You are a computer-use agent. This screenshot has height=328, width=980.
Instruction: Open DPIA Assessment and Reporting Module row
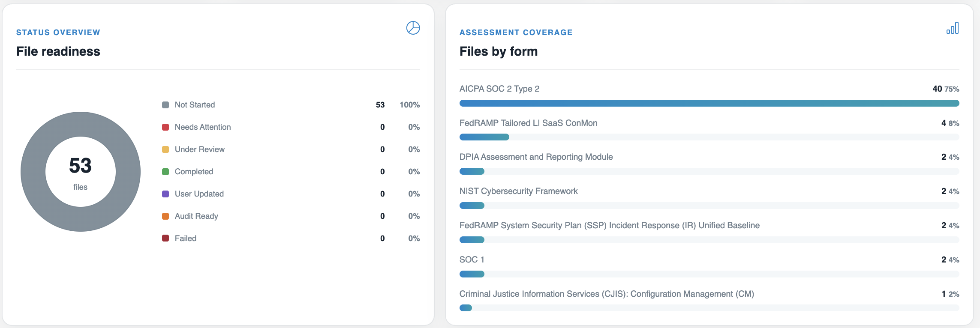[709, 164]
